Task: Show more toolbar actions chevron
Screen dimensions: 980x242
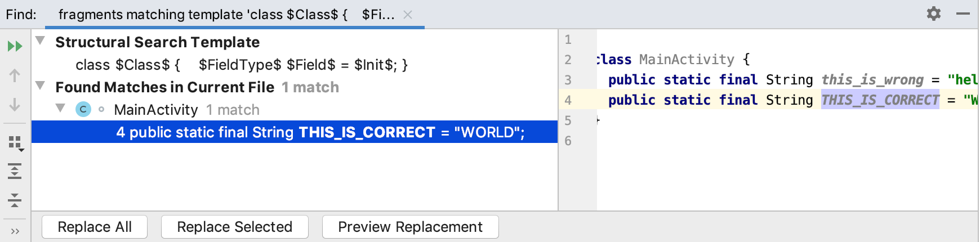Action: pyautogui.click(x=15, y=231)
